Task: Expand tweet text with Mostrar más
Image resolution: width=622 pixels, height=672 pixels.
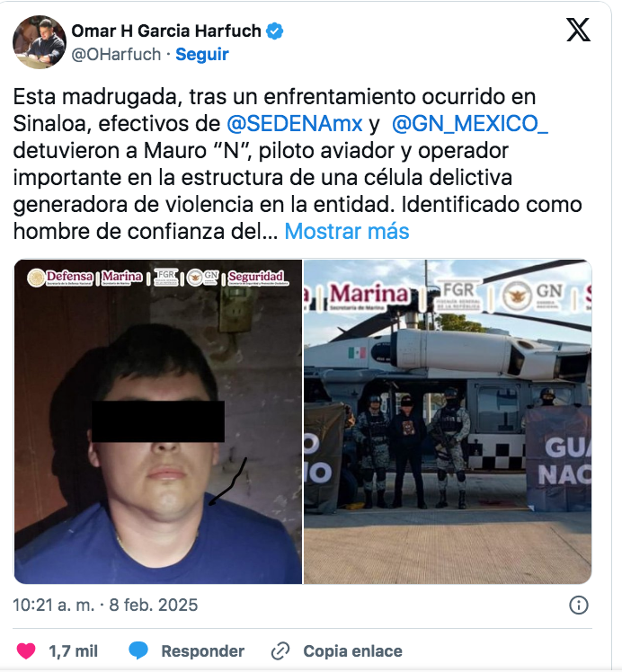Action: [x=347, y=232]
